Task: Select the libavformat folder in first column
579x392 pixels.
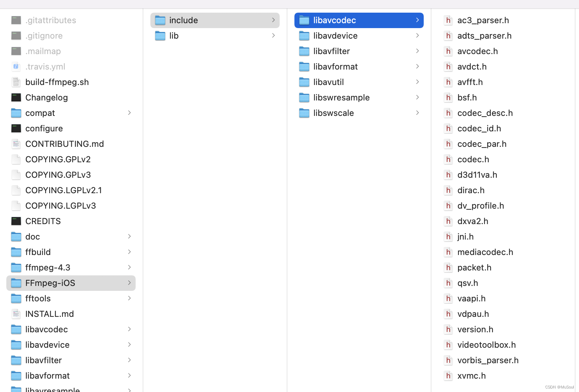Action: (x=71, y=376)
